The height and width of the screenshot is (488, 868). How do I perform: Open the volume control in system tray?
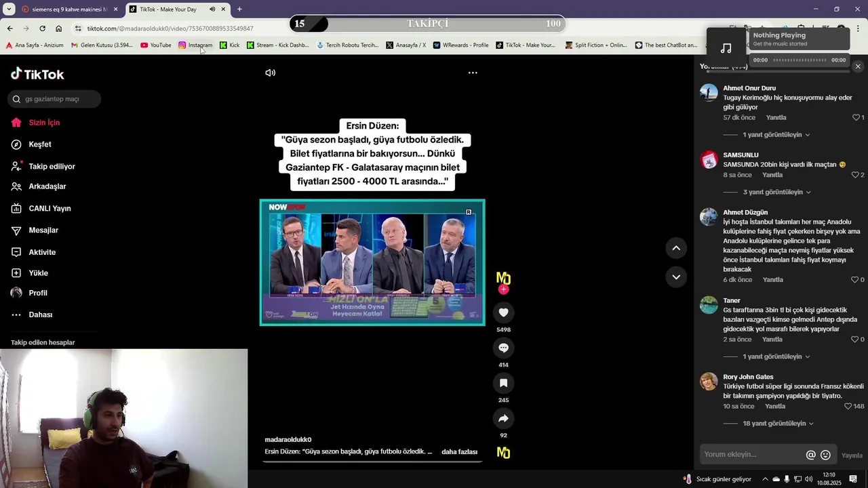808,479
